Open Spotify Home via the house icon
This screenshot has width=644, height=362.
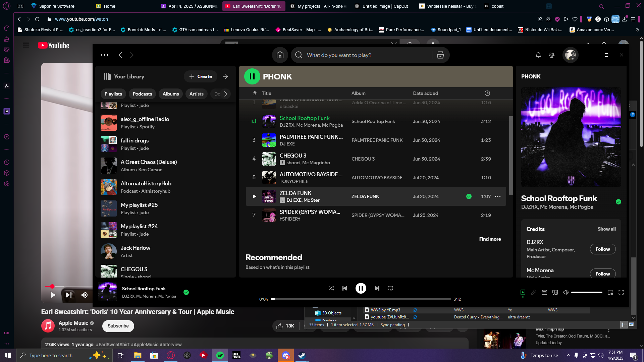(280, 55)
